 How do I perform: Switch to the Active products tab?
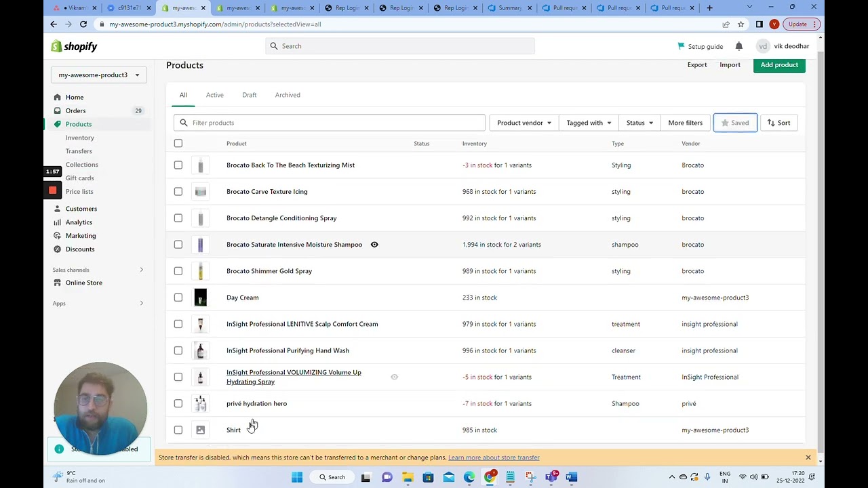(x=214, y=95)
